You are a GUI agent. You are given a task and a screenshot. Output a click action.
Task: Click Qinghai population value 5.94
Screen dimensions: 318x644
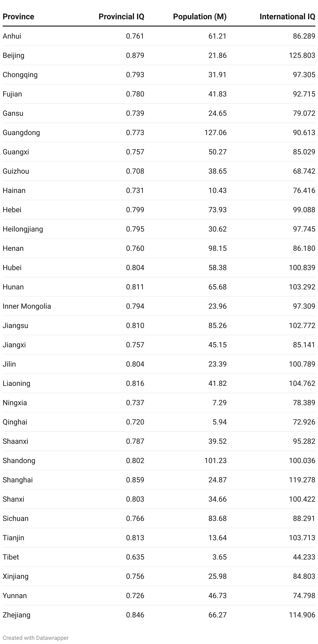(219, 422)
